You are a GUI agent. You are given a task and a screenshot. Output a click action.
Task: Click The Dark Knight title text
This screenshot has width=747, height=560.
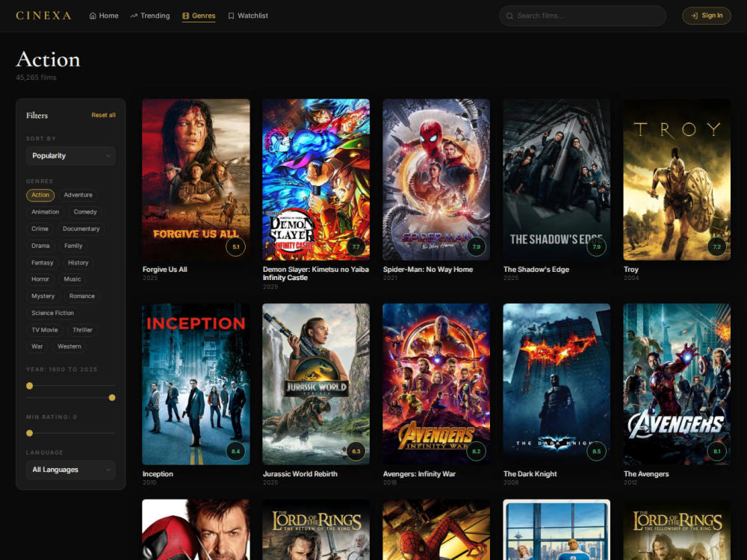tap(530, 474)
